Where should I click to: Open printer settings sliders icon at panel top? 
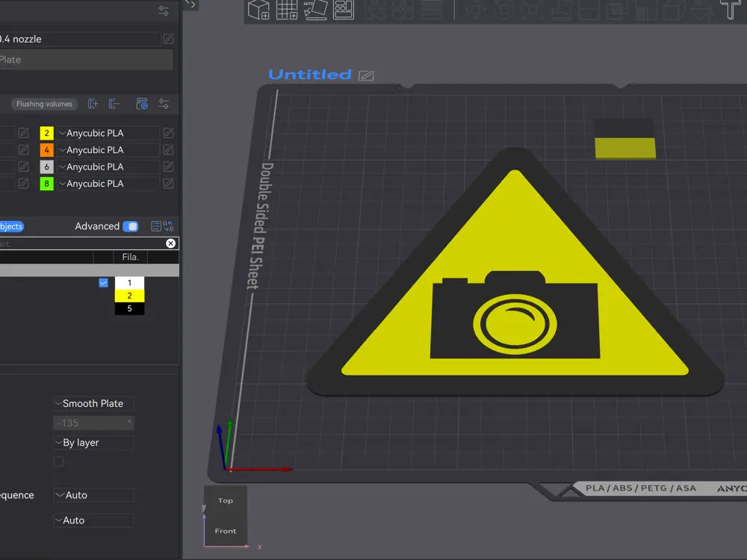[x=164, y=11]
